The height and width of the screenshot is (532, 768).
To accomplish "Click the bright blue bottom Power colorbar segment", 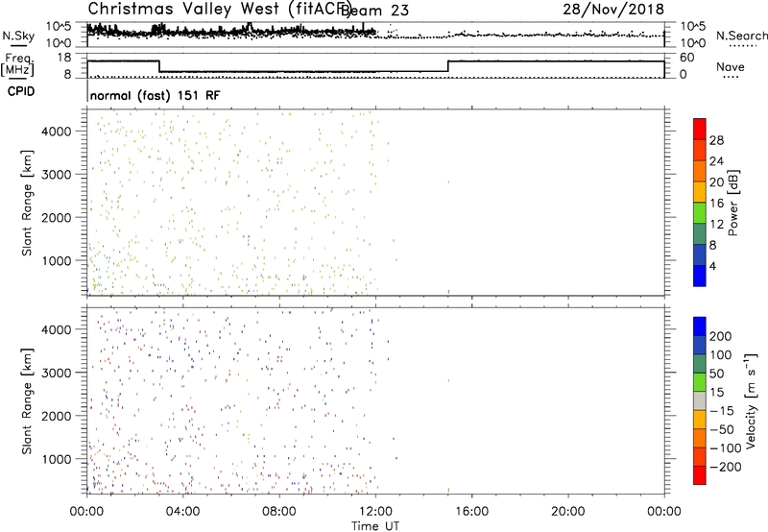I will (700, 276).
